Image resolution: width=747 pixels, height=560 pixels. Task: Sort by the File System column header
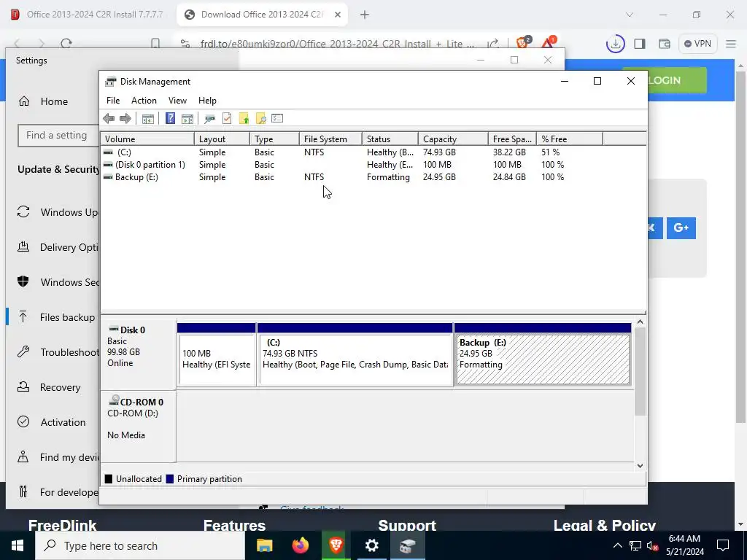point(330,139)
